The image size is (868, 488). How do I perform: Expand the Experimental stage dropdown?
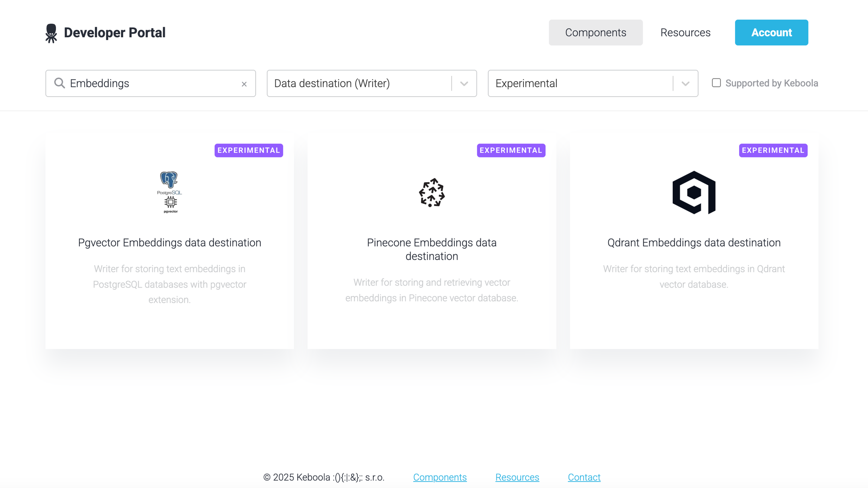(685, 83)
